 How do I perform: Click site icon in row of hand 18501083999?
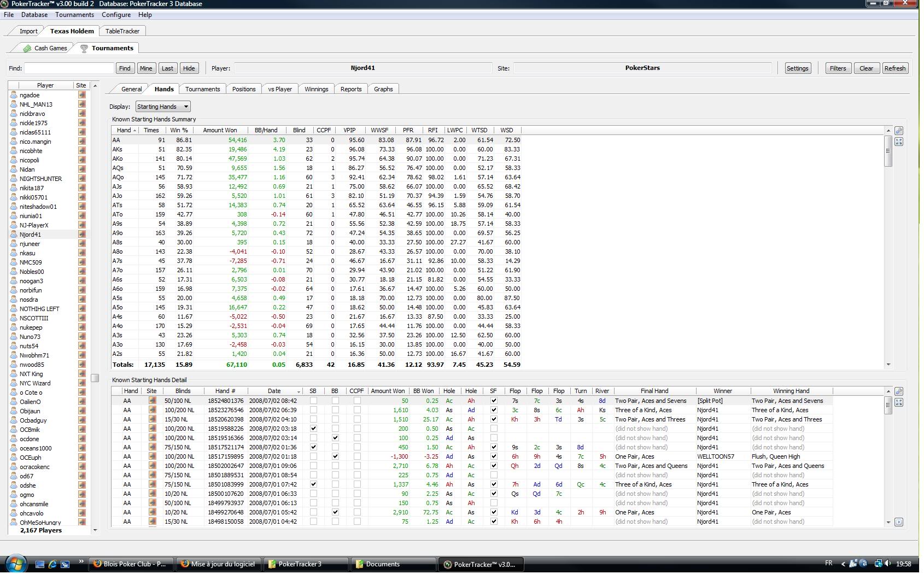pyautogui.click(x=152, y=484)
